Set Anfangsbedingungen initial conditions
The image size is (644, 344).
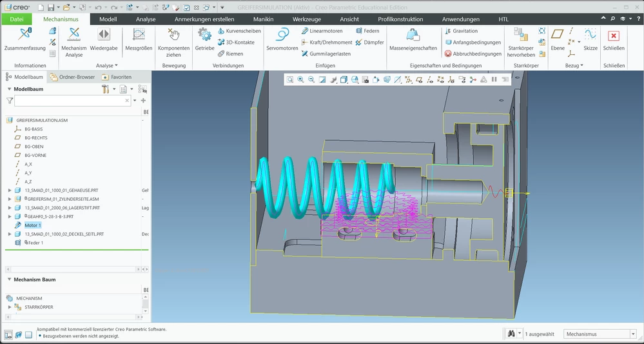click(x=473, y=43)
